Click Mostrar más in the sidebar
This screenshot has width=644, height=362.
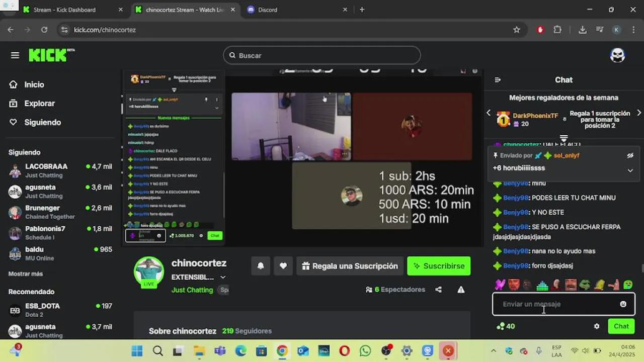tap(26, 274)
